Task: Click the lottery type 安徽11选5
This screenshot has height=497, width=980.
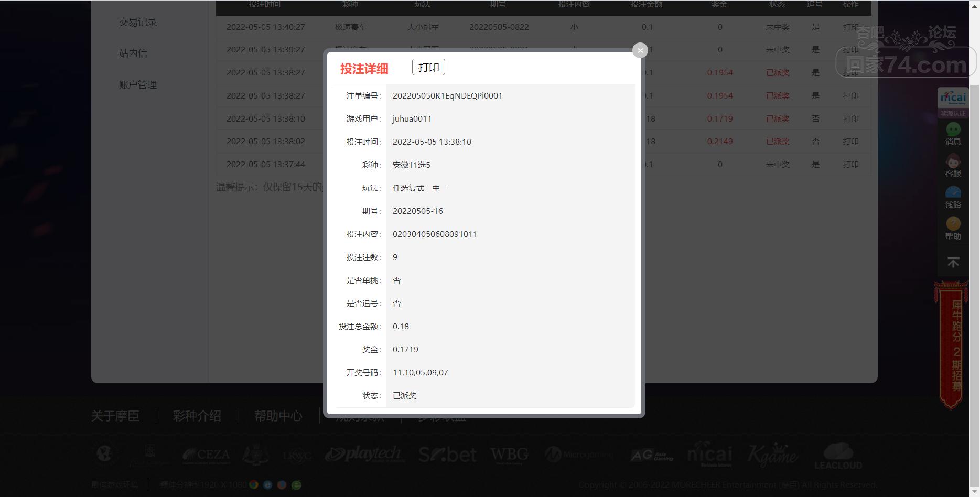Action: 412,165
